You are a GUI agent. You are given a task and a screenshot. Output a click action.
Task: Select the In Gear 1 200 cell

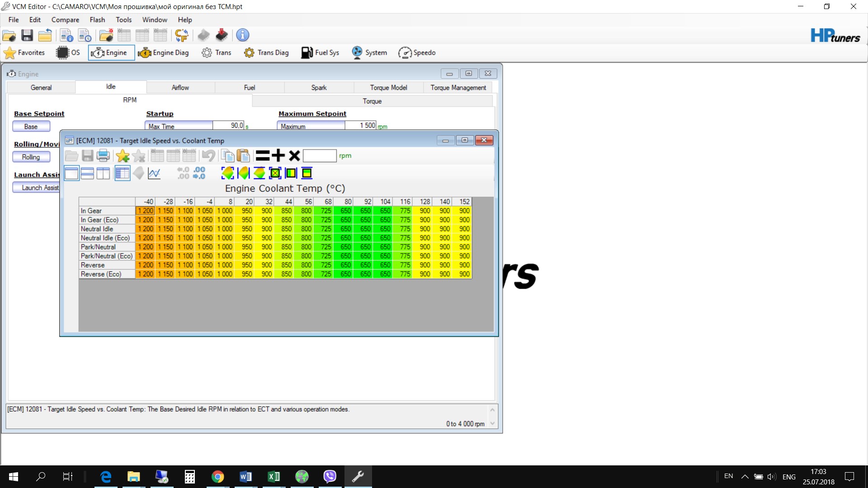click(x=146, y=211)
